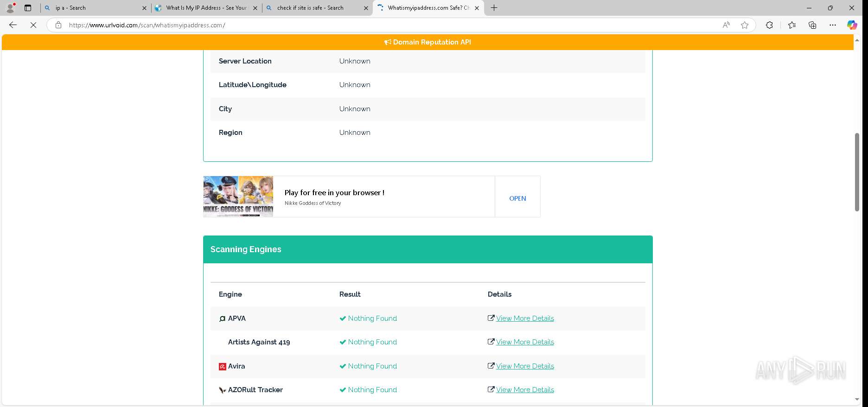Stop page loading with the X button
This screenshot has height=407, width=868.
[33, 25]
